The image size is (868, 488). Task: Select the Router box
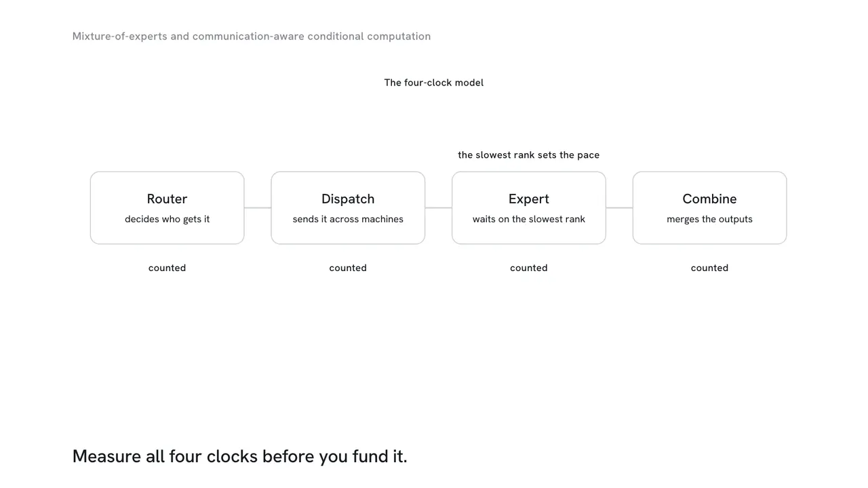click(x=167, y=208)
